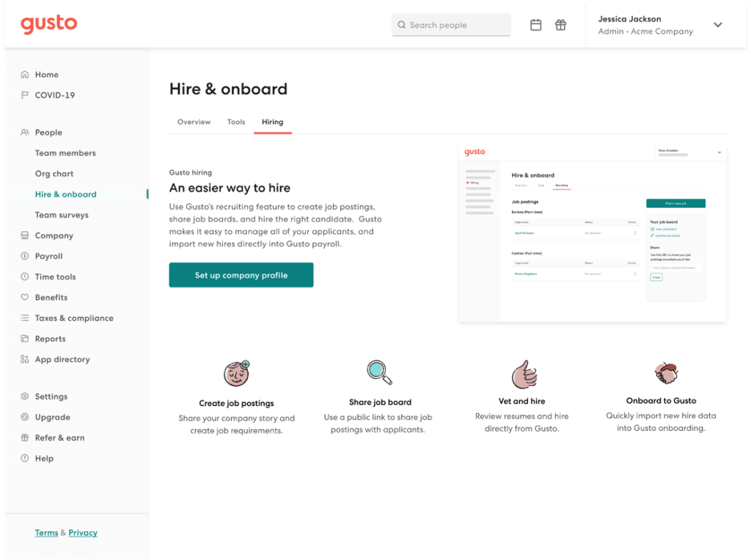This screenshot has height=560, width=751.
Task: Switch to the Tools tab
Action: pyautogui.click(x=235, y=122)
